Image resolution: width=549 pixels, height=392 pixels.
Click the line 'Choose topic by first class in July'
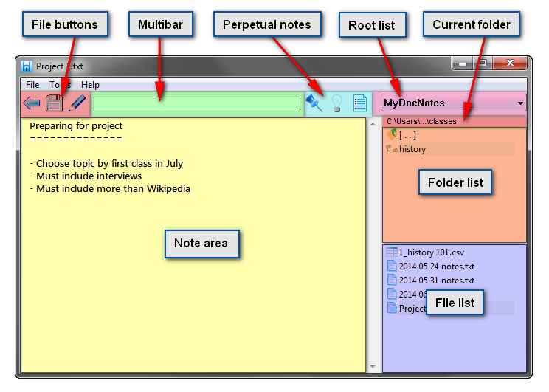[106, 164]
